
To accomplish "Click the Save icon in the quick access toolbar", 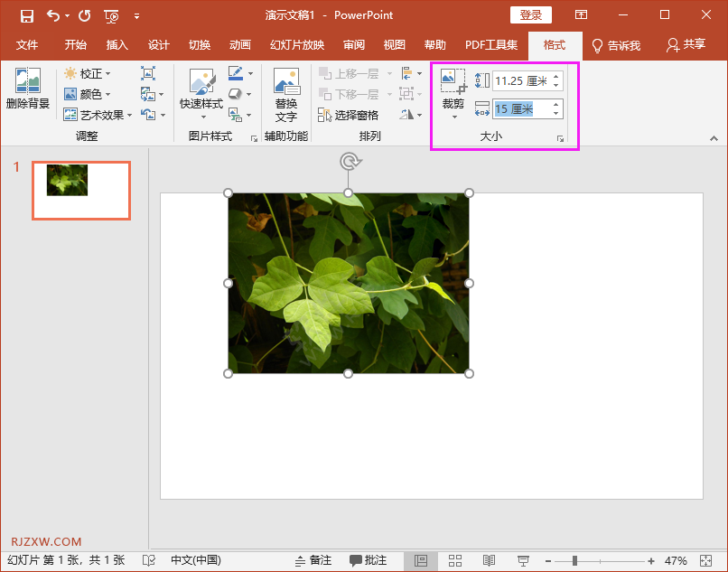I will [27, 15].
